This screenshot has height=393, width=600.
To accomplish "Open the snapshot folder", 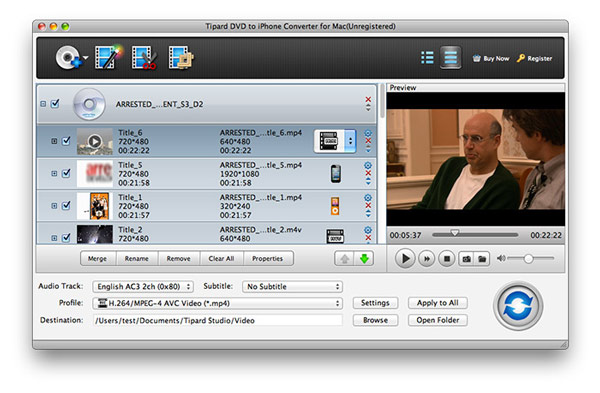I will (482, 259).
